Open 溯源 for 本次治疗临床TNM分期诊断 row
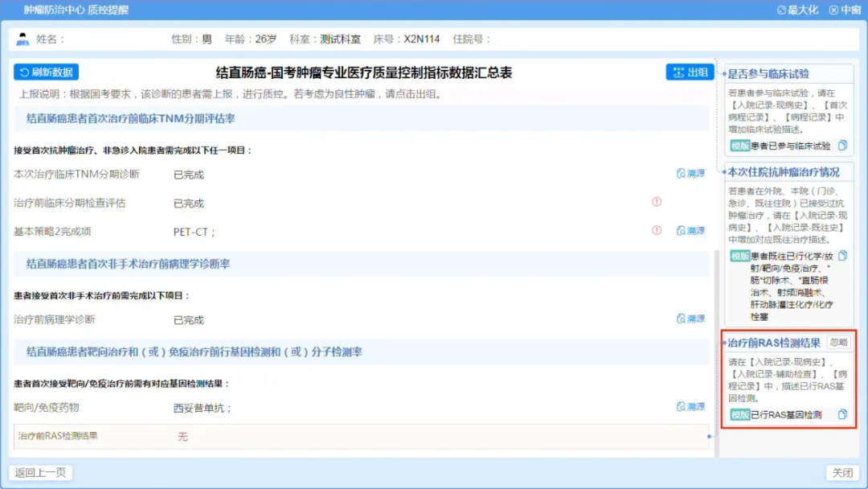Screen dimensions: 868x489 691,174
